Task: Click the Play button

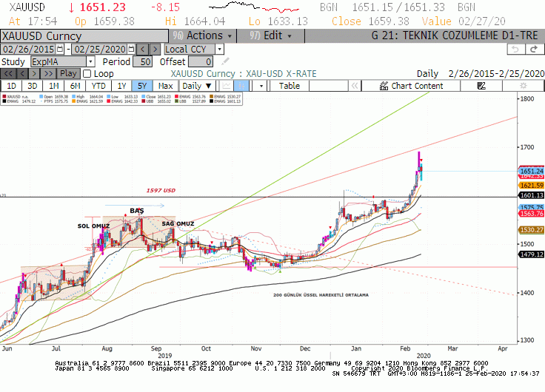Action: pos(68,74)
